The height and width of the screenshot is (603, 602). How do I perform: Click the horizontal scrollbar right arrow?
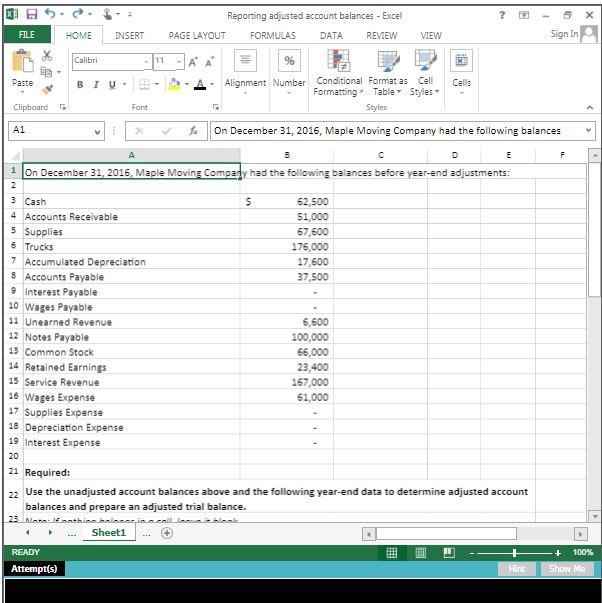pos(580,533)
